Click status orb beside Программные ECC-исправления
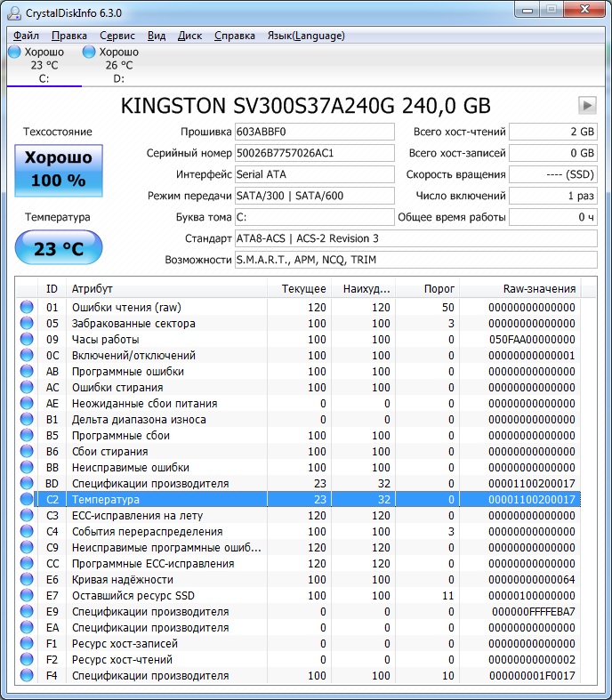This screenshot has width=612, height=700. tap(27, 563)
